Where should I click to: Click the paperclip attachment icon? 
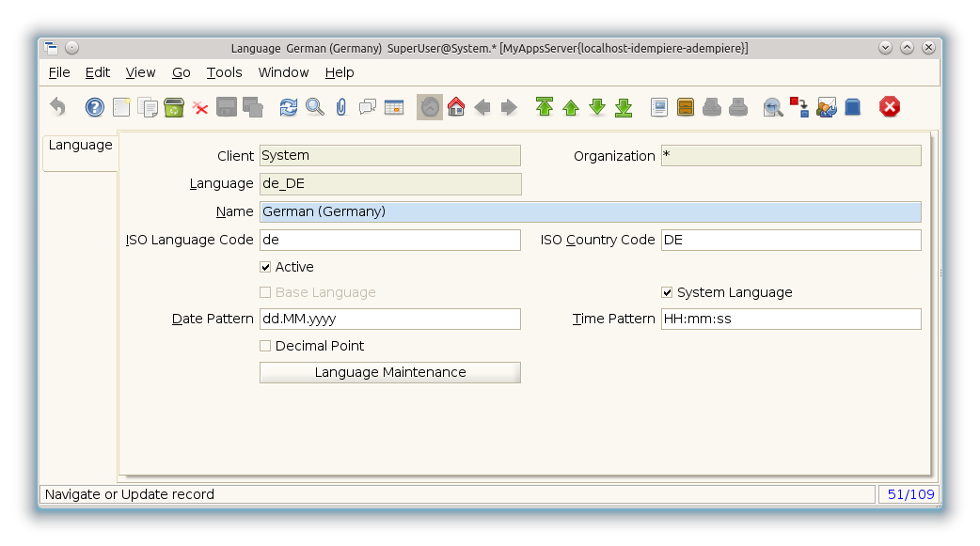pos(341,107)
